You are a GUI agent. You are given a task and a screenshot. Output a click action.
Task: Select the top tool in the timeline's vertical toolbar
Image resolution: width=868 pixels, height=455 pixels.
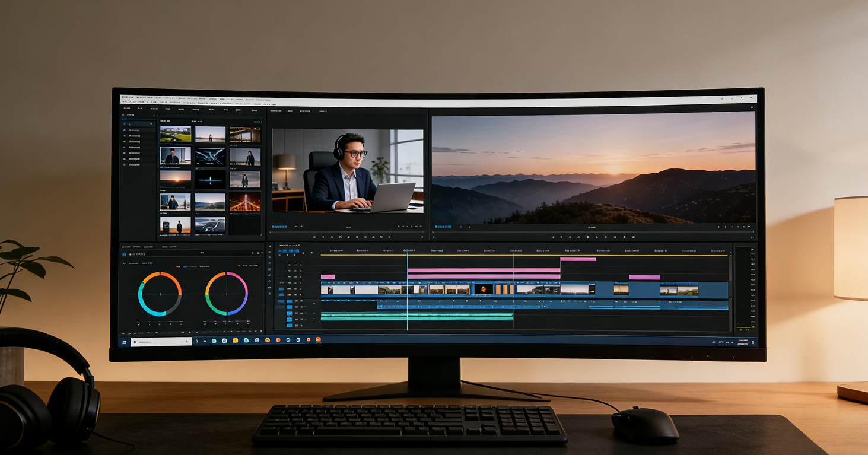269,246
